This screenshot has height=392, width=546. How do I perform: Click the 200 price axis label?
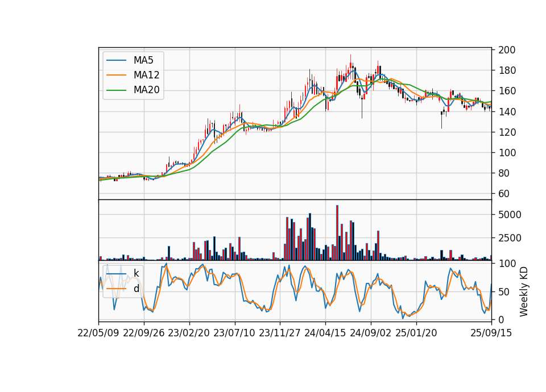pos(507,50)
